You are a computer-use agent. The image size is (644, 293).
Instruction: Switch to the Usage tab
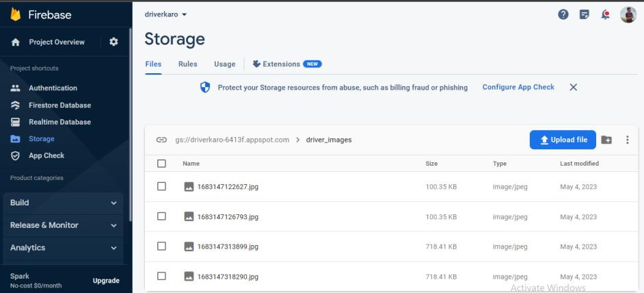224,64
